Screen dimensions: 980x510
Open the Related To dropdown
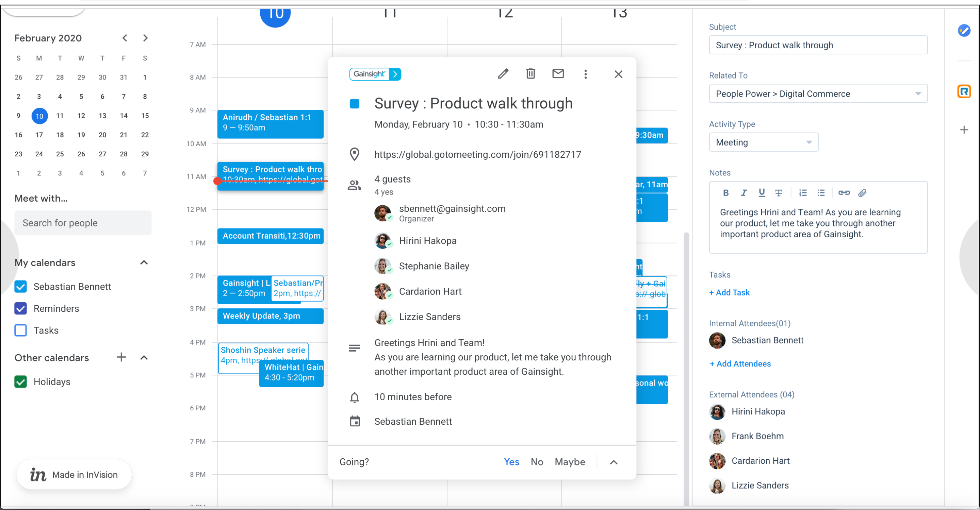click(818, 93)
